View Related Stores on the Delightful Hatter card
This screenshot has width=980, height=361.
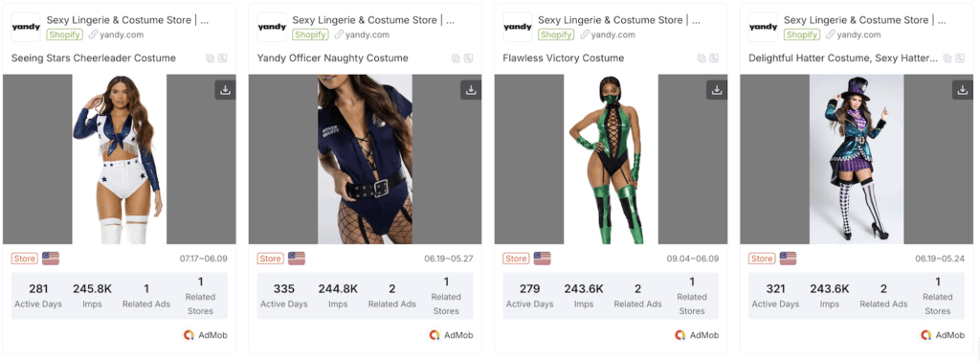click(x=938, y=296)
